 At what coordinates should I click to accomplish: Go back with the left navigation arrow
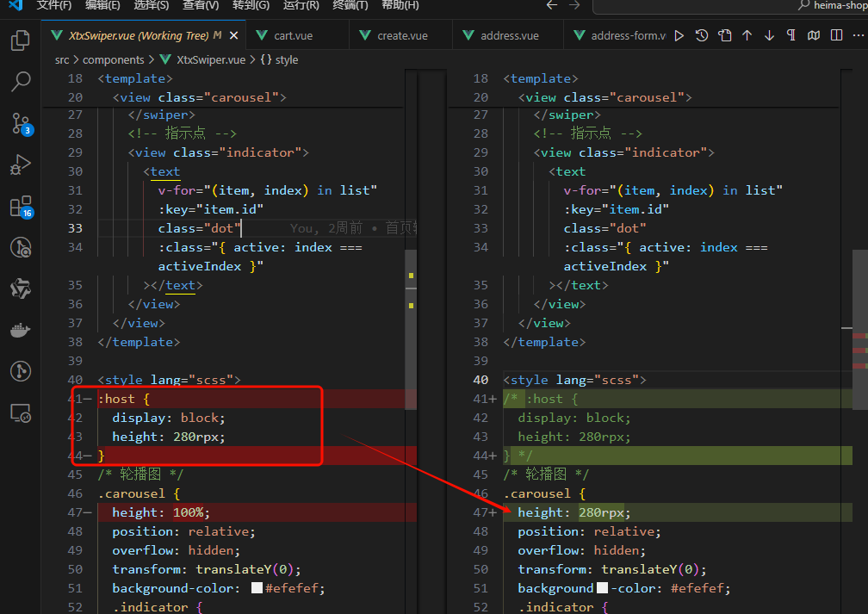(x=552, y=5)
